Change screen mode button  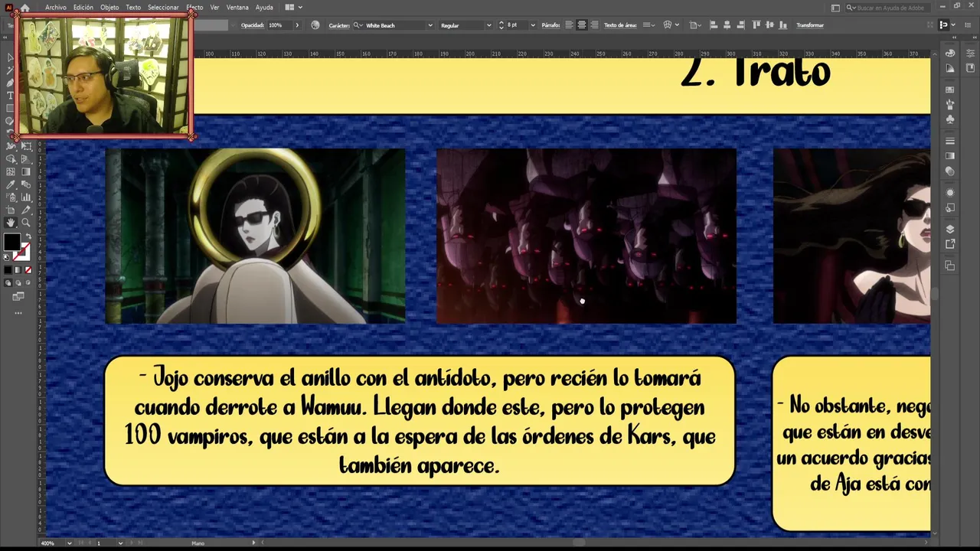coord(18,296)
